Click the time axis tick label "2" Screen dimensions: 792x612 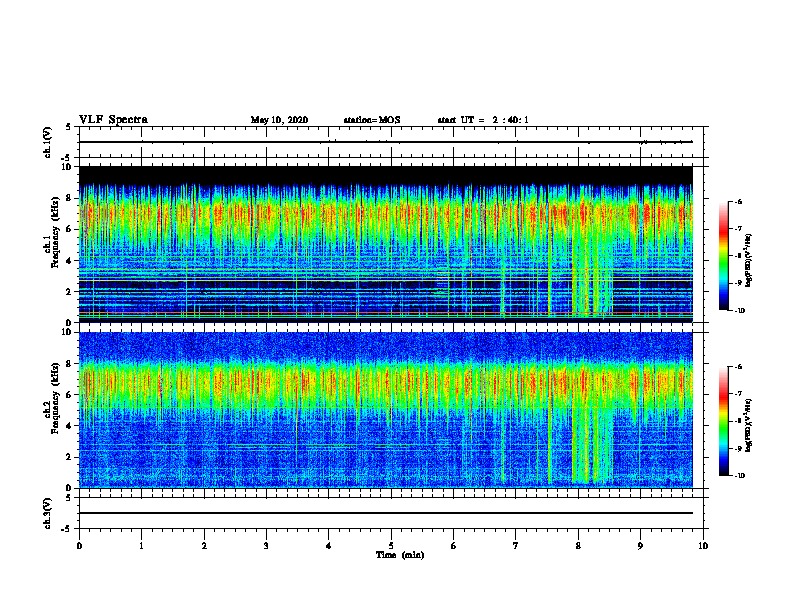[x=204, y=546]
